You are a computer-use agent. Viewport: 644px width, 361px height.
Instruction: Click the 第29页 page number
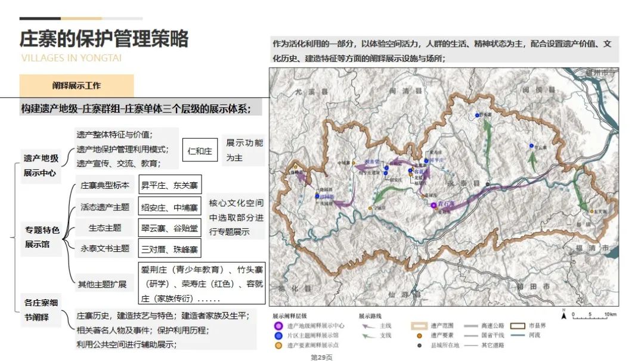click(321, 357)
